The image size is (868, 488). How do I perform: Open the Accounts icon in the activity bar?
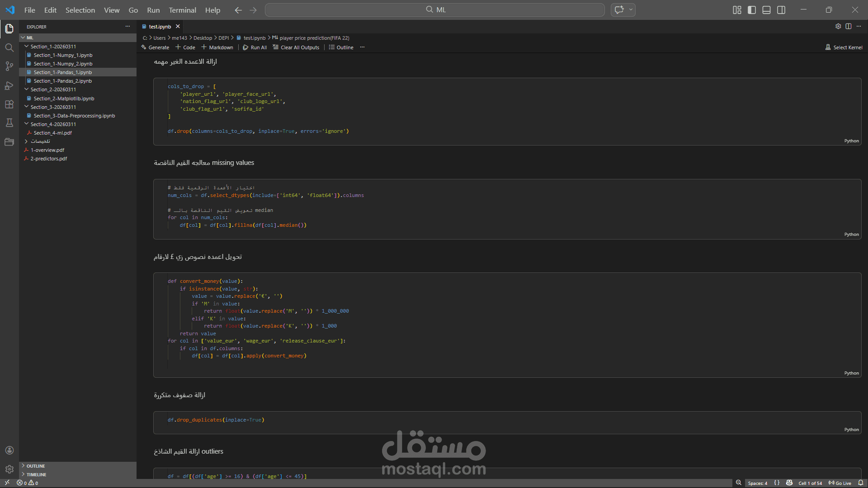[9, 450]
